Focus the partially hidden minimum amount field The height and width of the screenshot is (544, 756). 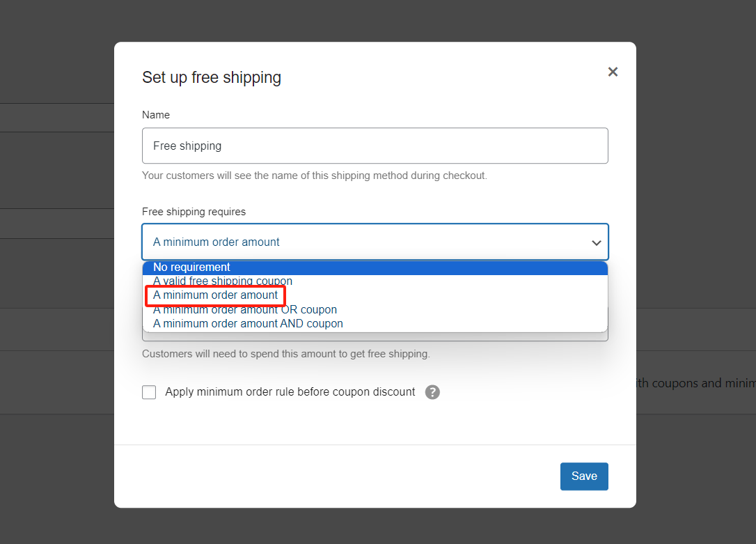[375, 337]
